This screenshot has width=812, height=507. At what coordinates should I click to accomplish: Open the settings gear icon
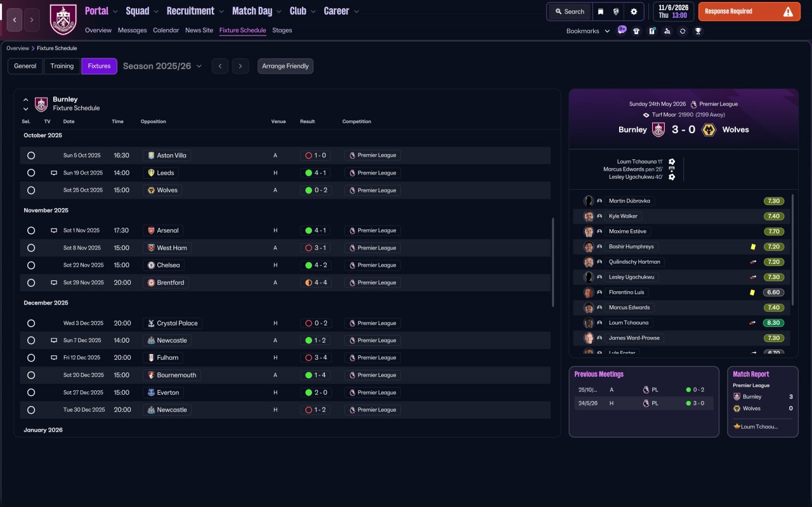634,11
